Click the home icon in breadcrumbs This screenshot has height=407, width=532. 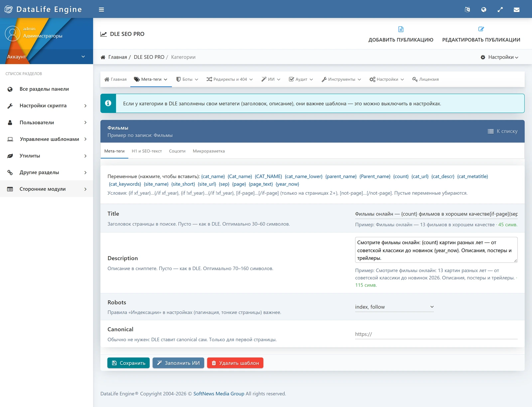coord(103,57)
